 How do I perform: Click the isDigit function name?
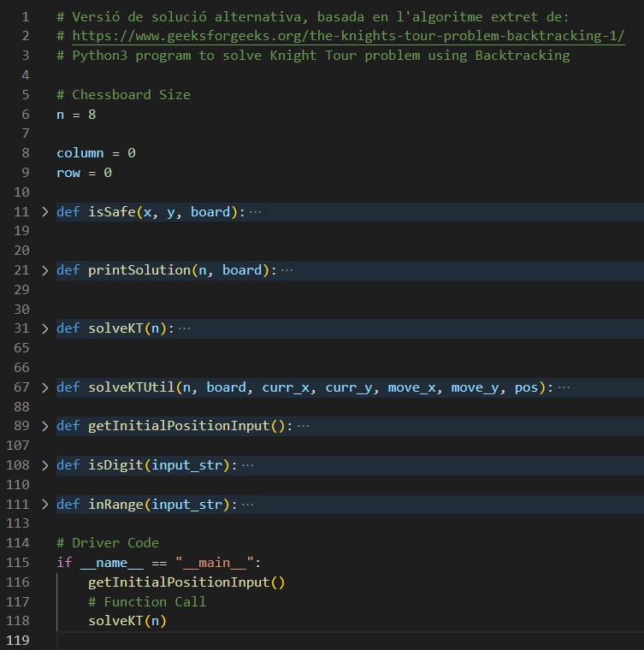point(115,465)
